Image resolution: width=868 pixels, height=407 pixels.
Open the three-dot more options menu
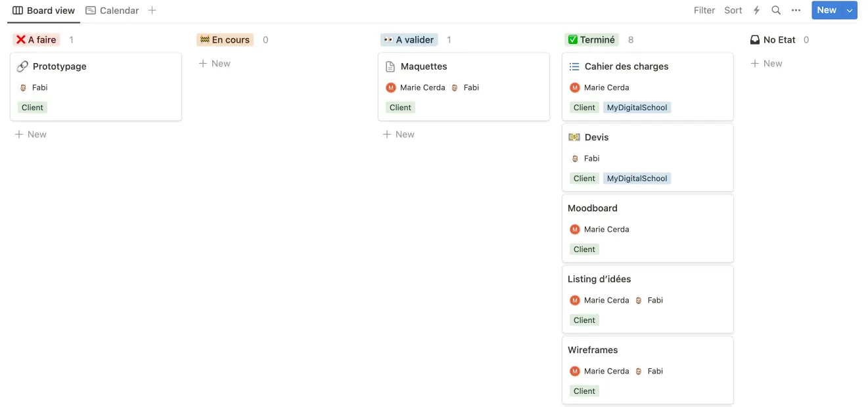(x=796, y=11)
